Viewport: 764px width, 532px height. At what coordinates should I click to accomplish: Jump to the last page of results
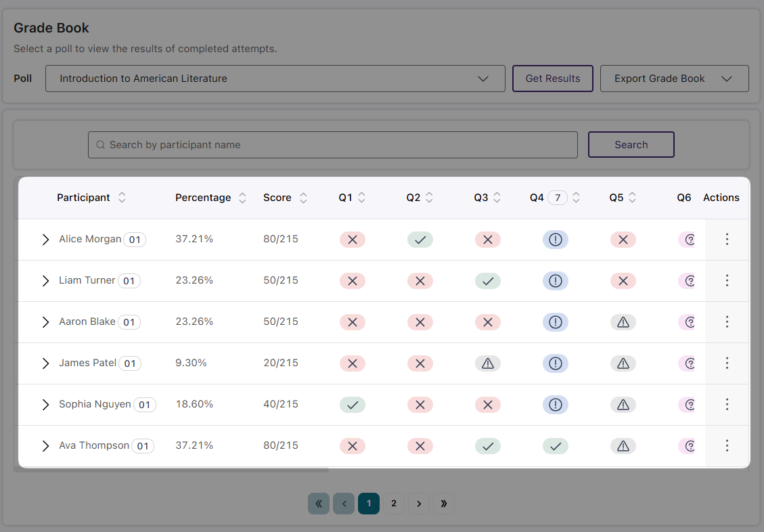click(x=444, y=504)
